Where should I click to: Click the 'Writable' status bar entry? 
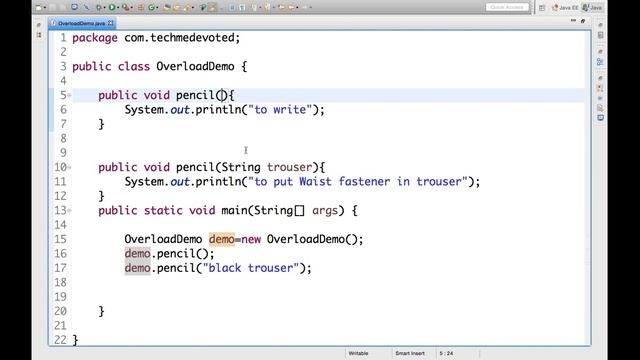click(358, 353)
